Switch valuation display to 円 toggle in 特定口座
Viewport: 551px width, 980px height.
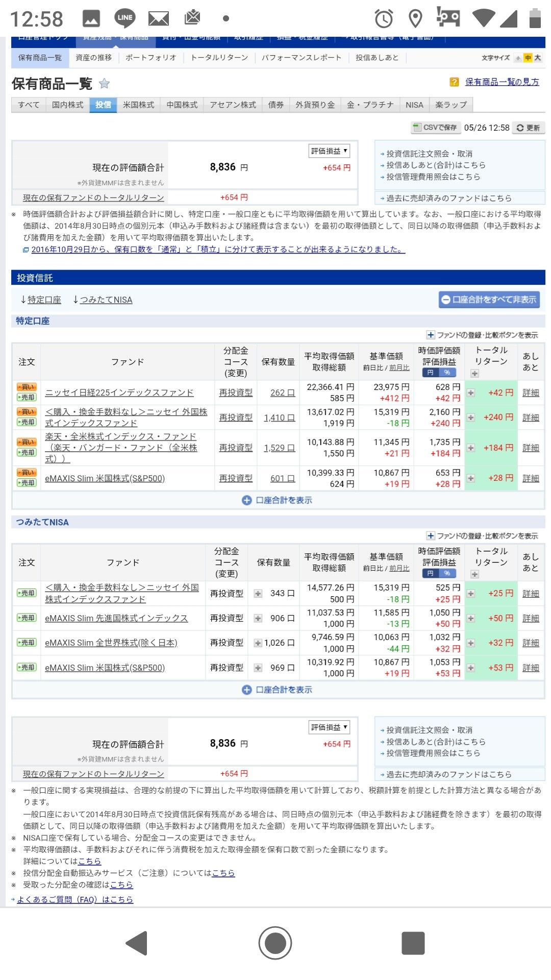tap(430, 373)
